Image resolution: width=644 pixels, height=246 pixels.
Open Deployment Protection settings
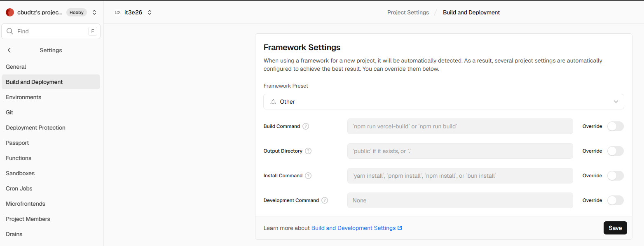(51, 128)
